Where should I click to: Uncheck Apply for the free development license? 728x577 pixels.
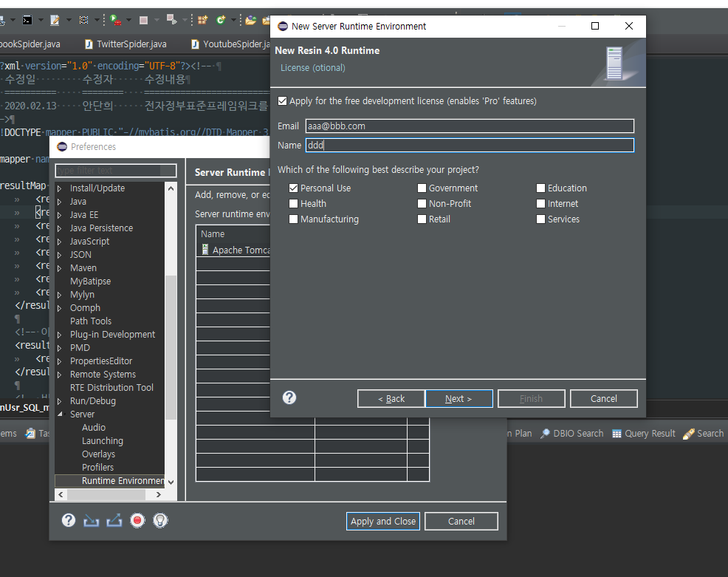pyautogui.click(x=282, y=101)
